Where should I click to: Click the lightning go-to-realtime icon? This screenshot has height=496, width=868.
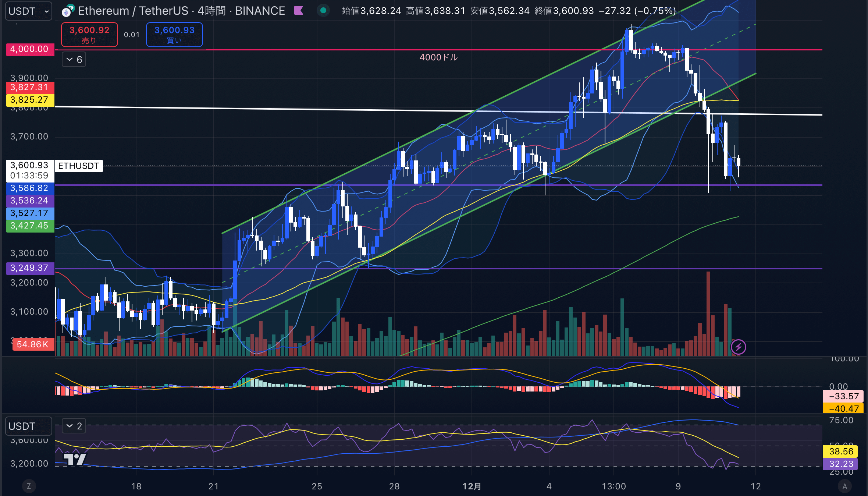pos(738,347)
